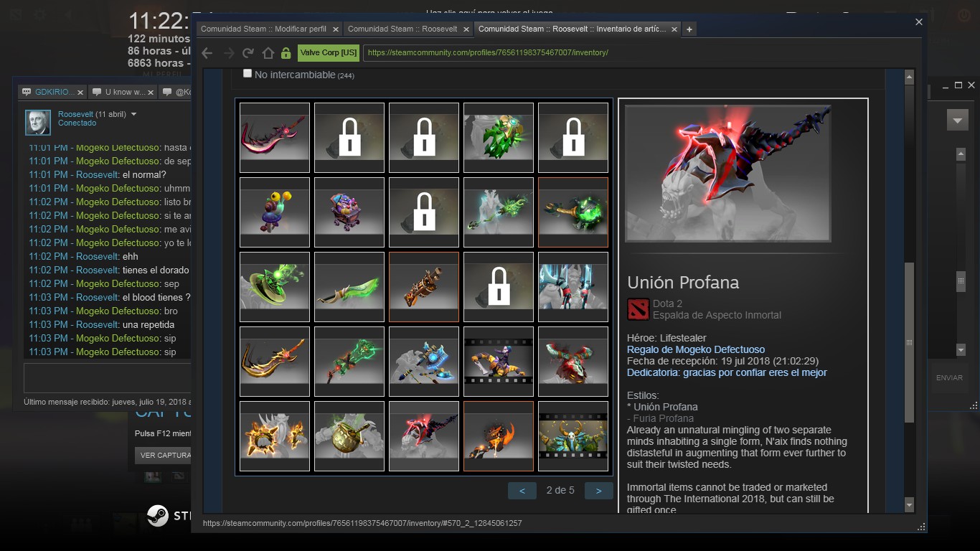The width and height of the screenshot is (980, 551).
Task: Select the golden orb inventory item
Action: 349,436
